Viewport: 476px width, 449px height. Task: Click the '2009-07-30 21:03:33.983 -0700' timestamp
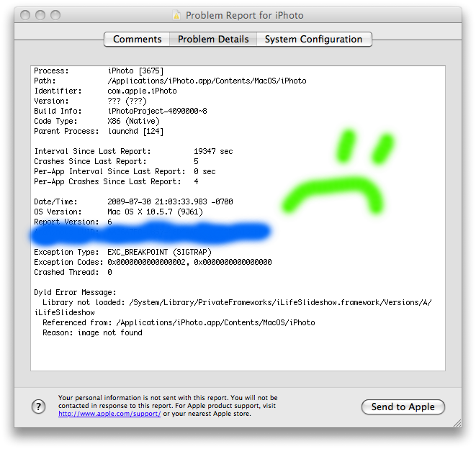170,201
